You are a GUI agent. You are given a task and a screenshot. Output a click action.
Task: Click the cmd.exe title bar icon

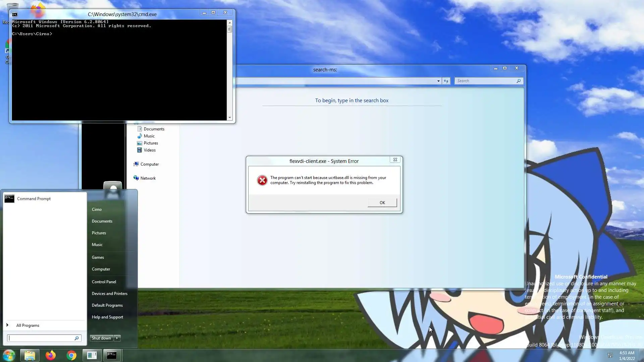[x=15, y=14]
